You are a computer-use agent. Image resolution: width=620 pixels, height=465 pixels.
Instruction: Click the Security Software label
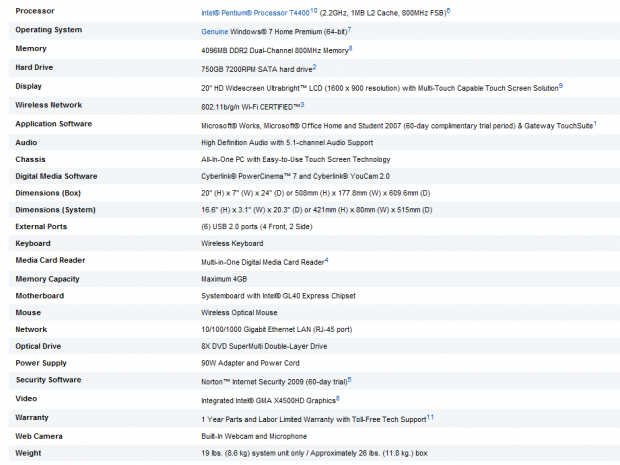pos(48,380)
